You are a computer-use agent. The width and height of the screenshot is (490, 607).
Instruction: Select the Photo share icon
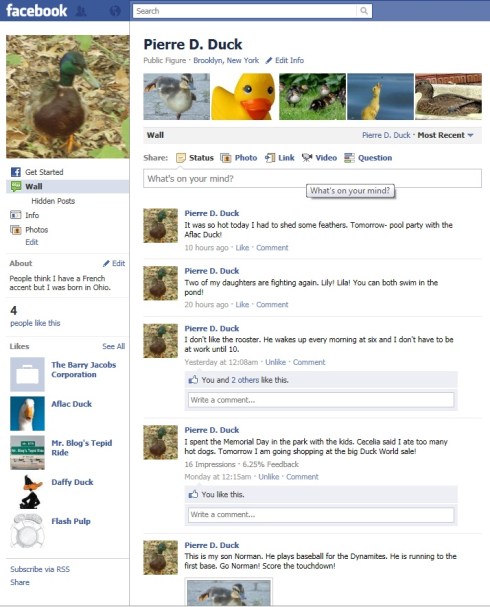pyautogui.click(x=226, y=158)
